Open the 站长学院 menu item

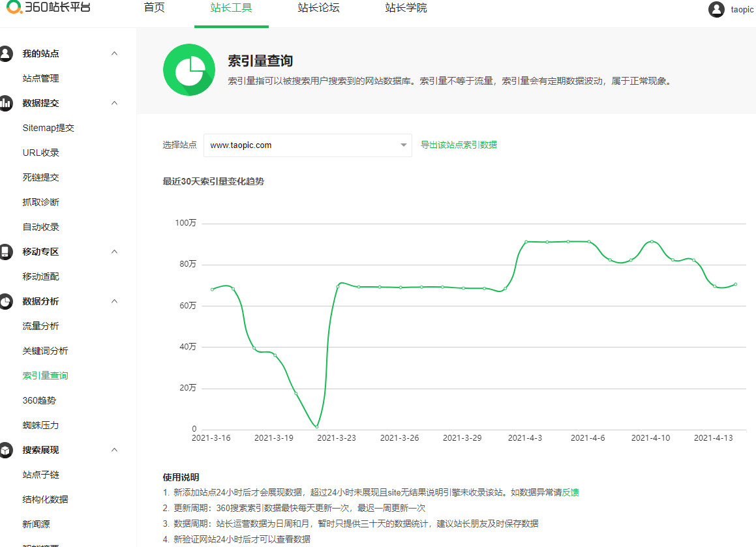[405, 8]
